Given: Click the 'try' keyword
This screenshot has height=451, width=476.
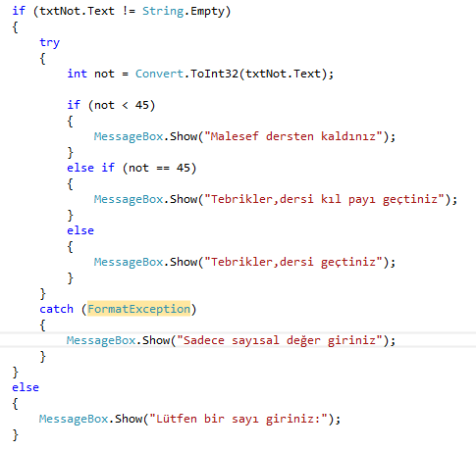Looking at the screenshot, I should point(50,42).
